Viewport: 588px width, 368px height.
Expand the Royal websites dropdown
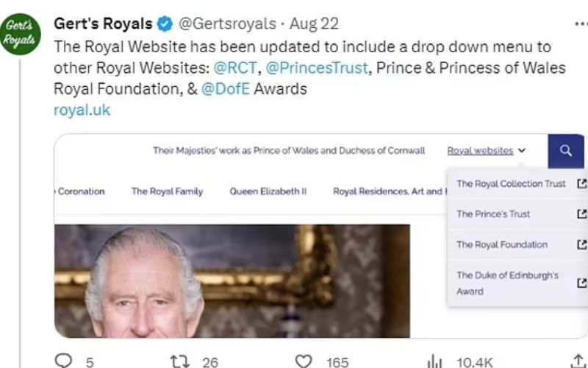pyautogui.click(x=487, y=151)
